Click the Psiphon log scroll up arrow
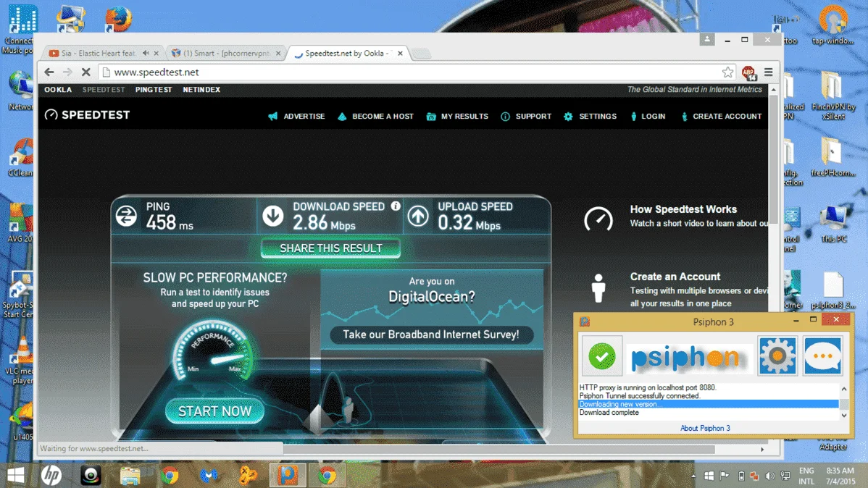This screenshot has height=488, width=868. coord(843,389)
